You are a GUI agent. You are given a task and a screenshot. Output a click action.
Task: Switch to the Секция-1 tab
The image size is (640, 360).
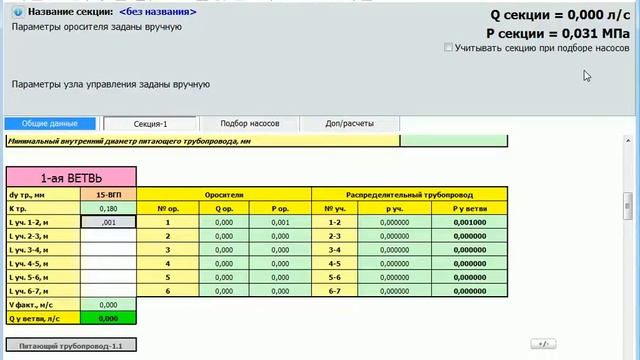point(150,124)
